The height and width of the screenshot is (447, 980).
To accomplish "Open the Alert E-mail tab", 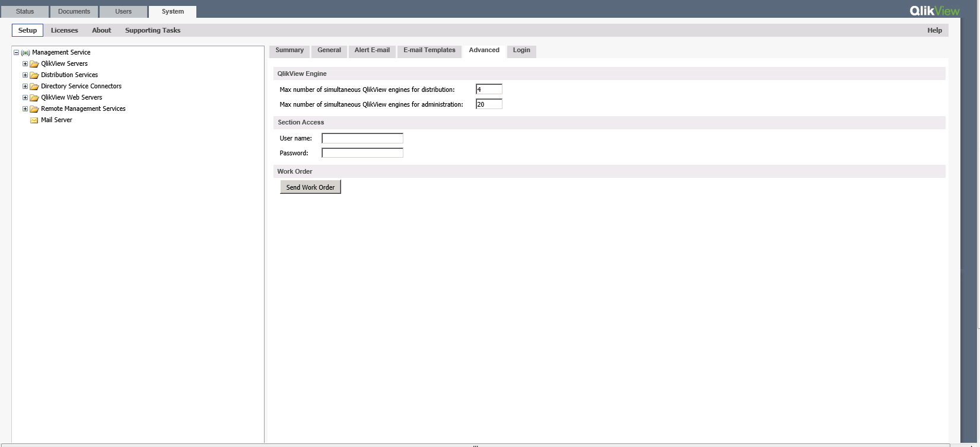I will 372,51.
